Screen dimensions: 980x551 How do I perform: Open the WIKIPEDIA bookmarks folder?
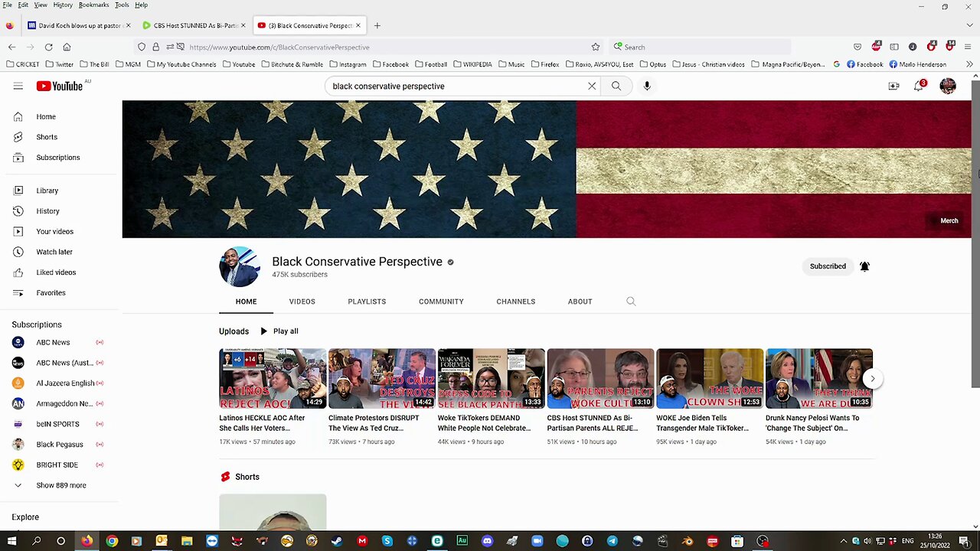point(472,64)
